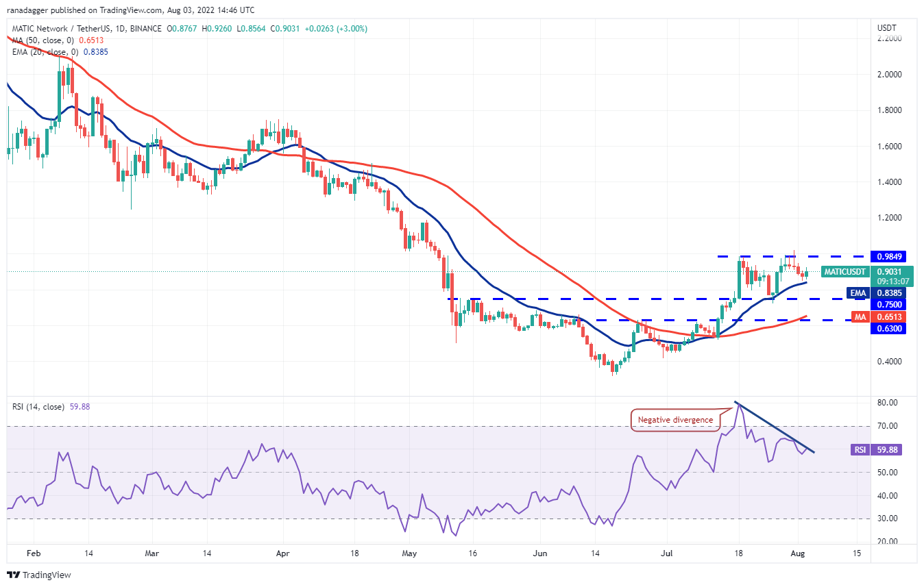Click the USDT currency label on price axis

click(x=886, y=27)
